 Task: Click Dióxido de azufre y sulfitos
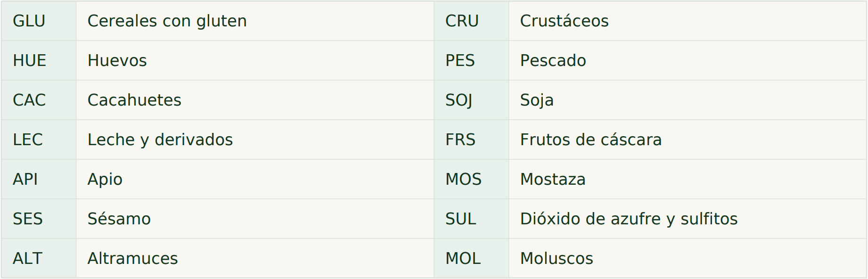(x=629, y=219)
